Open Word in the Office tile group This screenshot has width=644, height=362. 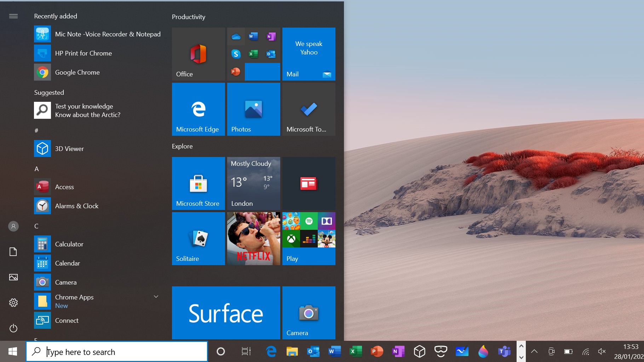click(254, 36)
